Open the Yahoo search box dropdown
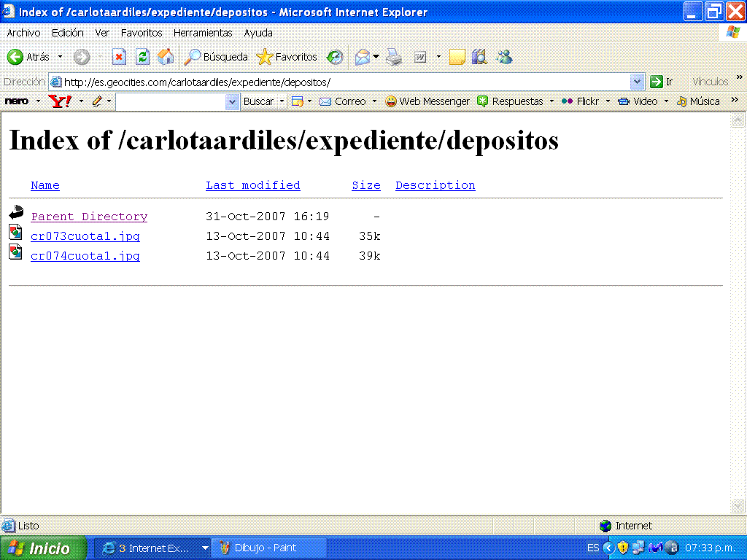747x560 pixels. point(232,101)
